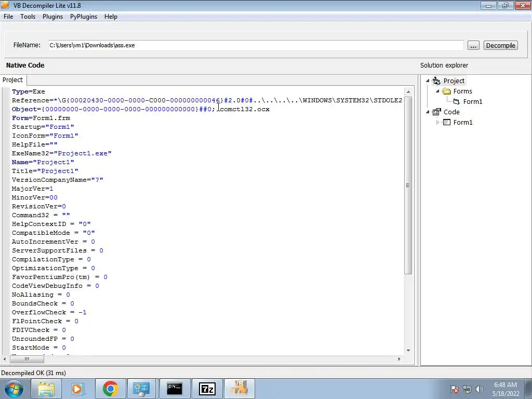
Task: Click the Reference STDOLE2 line
Action: pos(207,100)
